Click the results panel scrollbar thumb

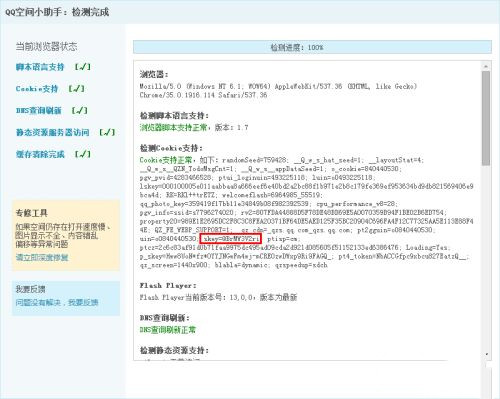pos(486,118)
